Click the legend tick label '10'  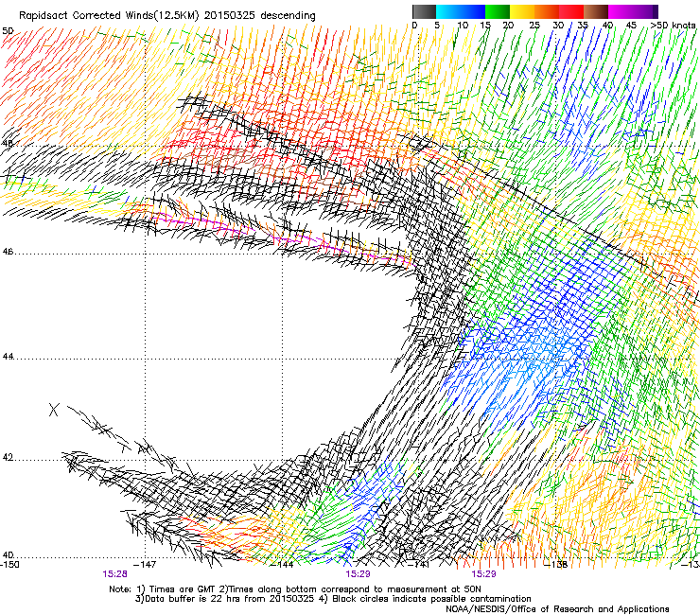point(463,26)
